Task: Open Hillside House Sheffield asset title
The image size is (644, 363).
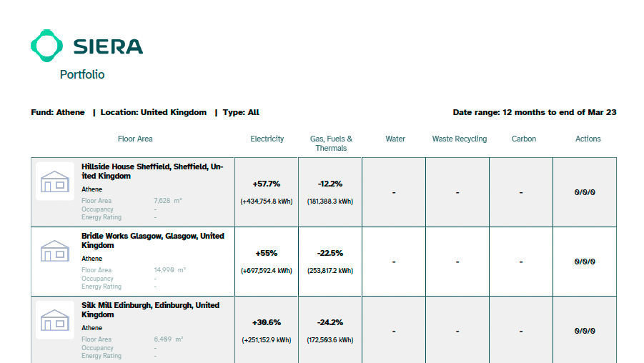Action: click(x=152, y=171)
